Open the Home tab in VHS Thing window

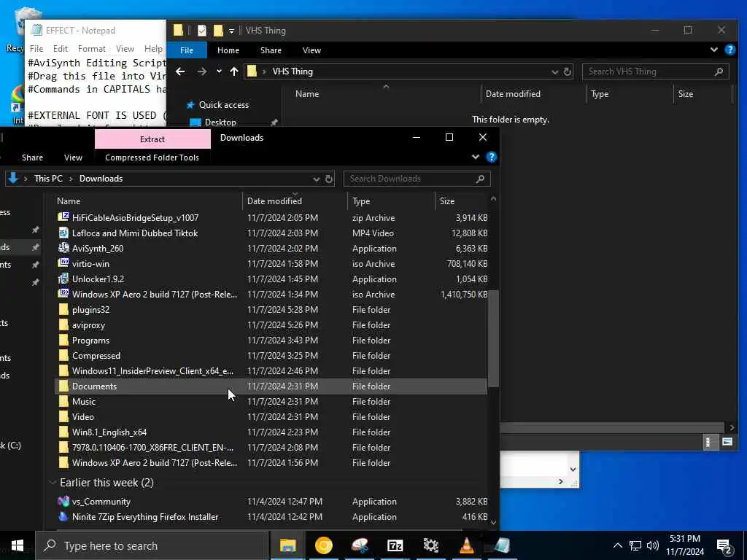point(228,50)
